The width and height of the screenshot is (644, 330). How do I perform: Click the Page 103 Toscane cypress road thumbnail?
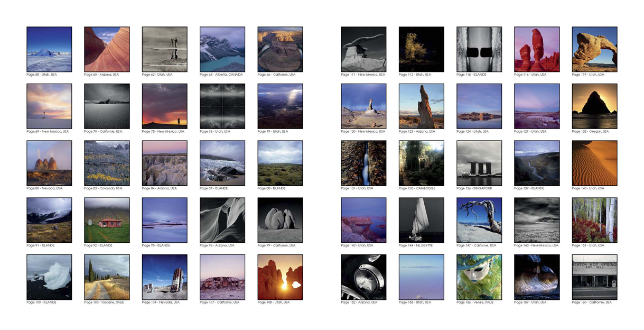coord(107,277)
